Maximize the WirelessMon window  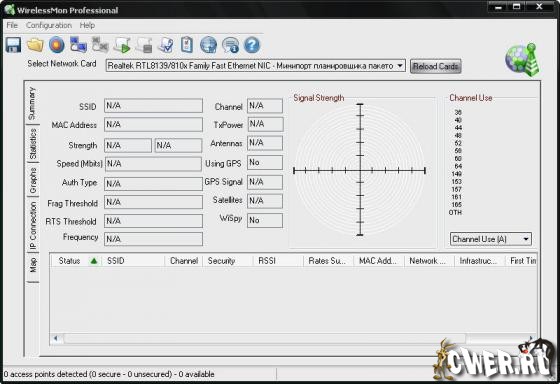coord(516,6)
